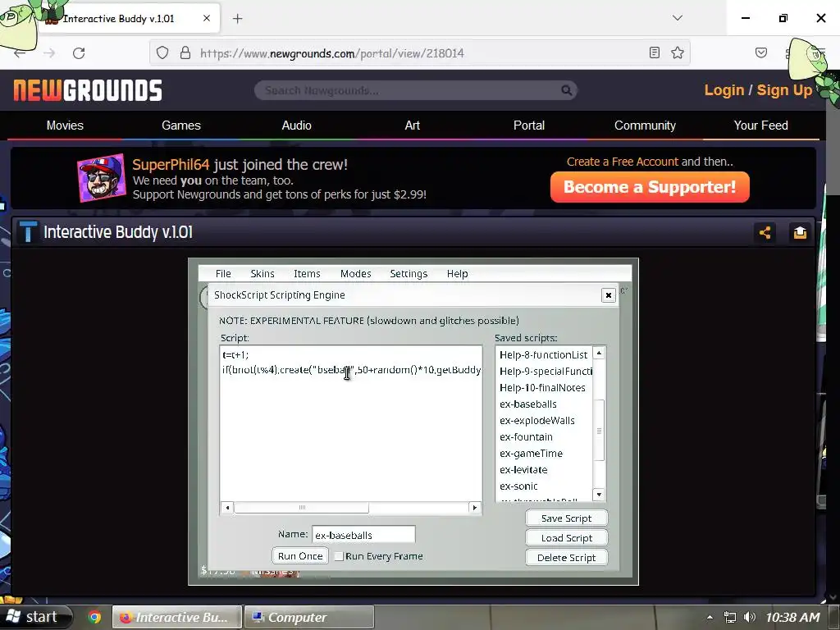
Task: Open the Modes menu
Action: pos(356,274)
